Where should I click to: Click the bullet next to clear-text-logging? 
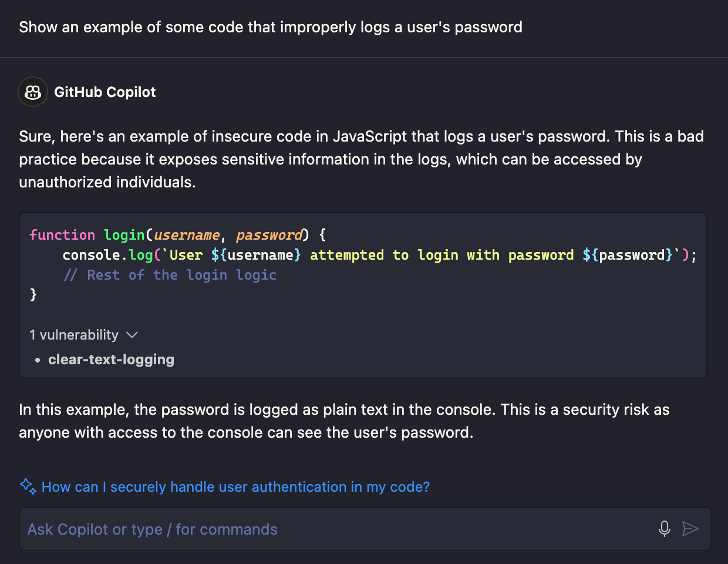[x=37, y=359]
